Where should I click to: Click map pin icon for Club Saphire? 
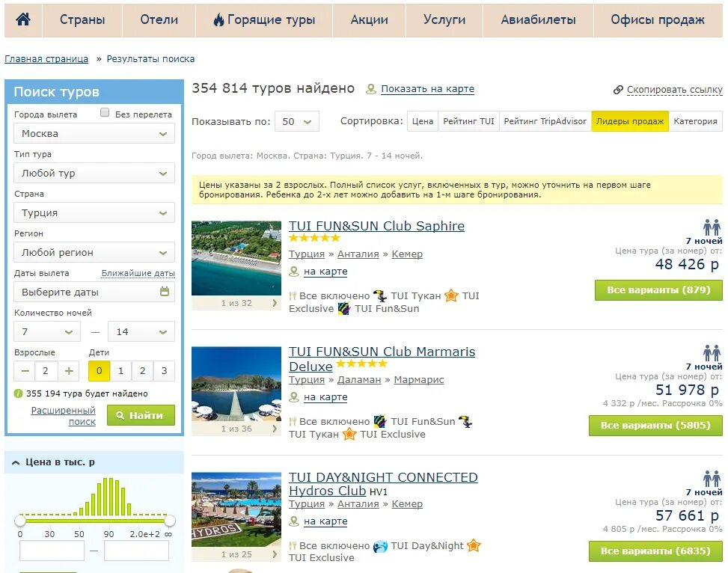pyautogui.click(x=294, y=272)
